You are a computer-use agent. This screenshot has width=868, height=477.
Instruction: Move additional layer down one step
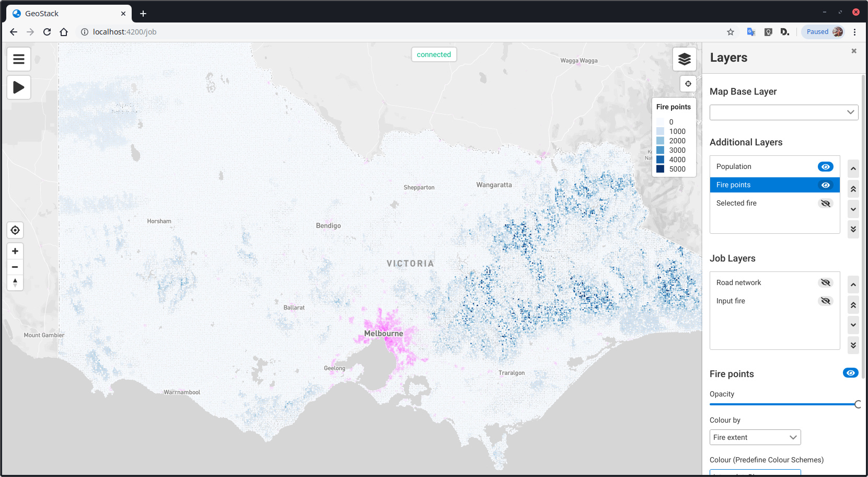point(853,209)
